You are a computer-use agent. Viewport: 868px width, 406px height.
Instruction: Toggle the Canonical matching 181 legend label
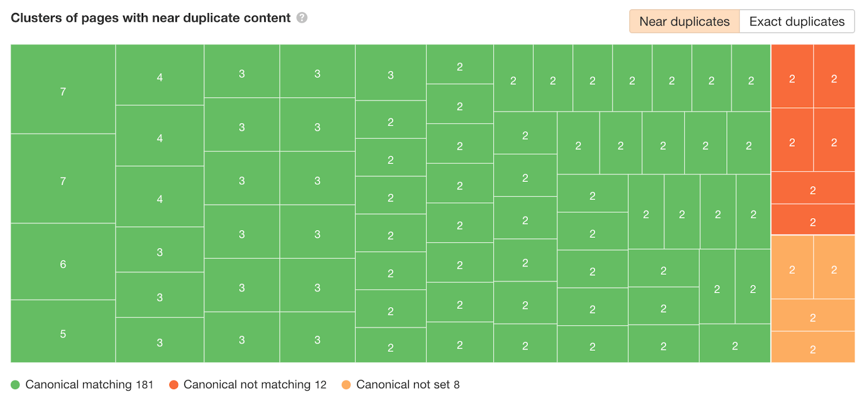[x=89, y=385]
